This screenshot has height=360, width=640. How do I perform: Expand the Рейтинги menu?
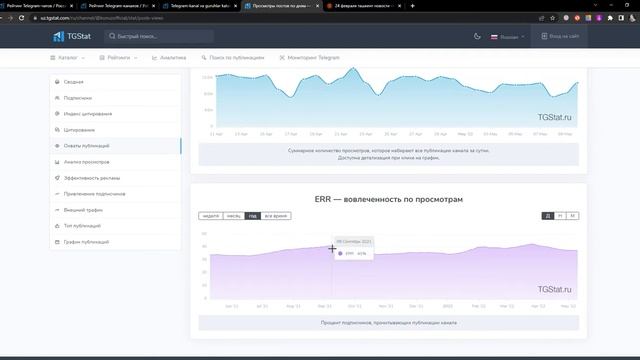(x=118, y=58)
